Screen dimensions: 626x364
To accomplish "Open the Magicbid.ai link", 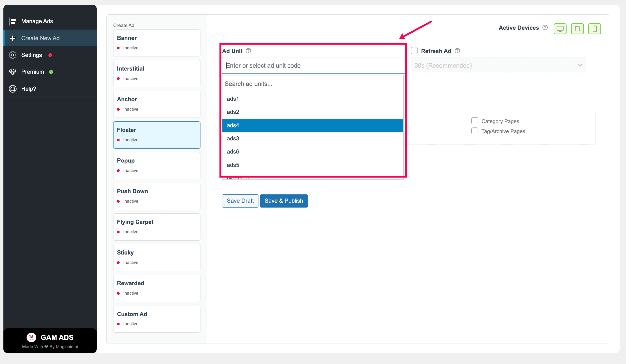I will click(67, 347).
